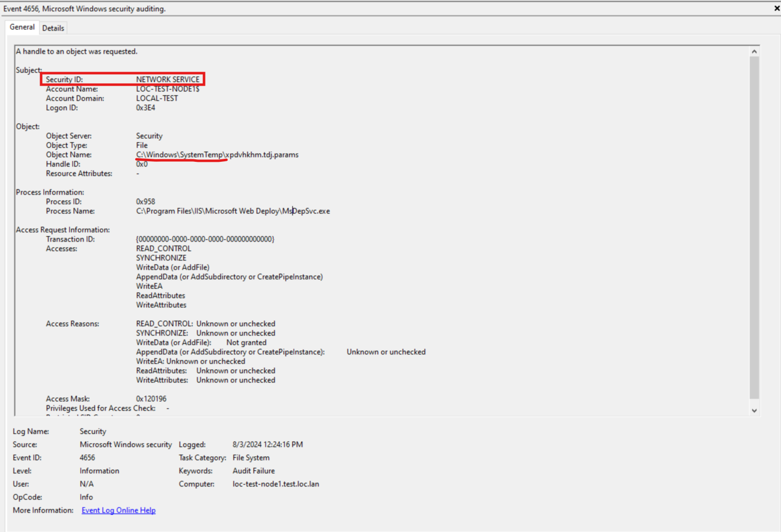Select the Process ID value 0x958
Viewport: 781px width, 532px height.
tap(145, 201)
